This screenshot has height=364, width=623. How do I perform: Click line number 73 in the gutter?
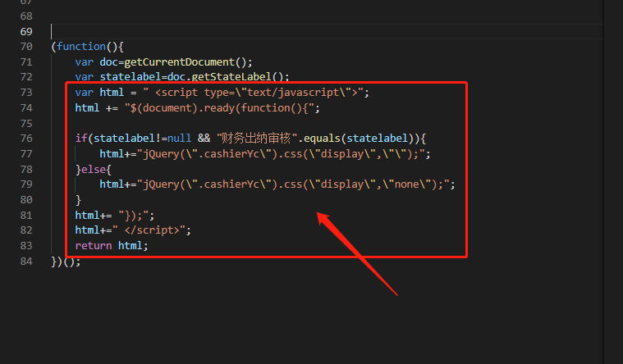point(26,93)
